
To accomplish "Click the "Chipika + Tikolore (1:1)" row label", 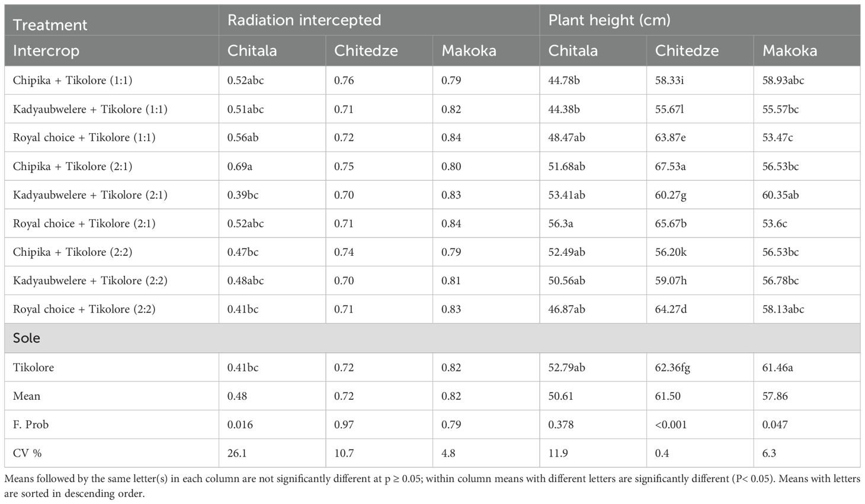I will pos(72,81).
